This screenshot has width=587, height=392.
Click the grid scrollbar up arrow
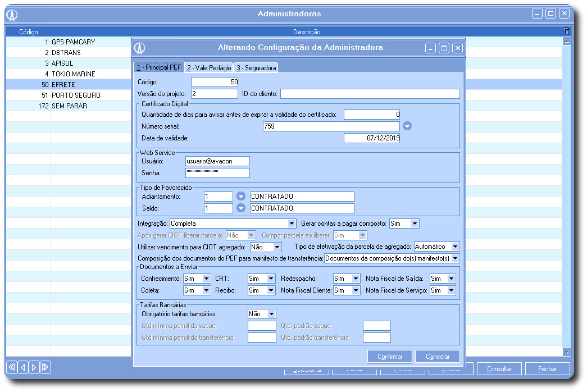tap(566, 42)
